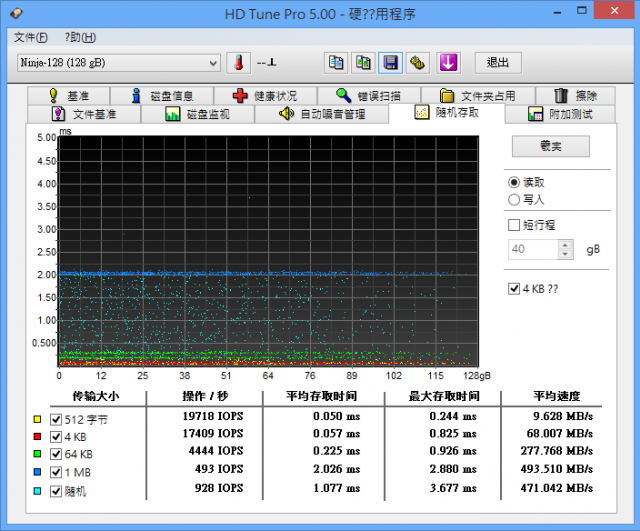Switch to the 错误扫描 tab

369,96
